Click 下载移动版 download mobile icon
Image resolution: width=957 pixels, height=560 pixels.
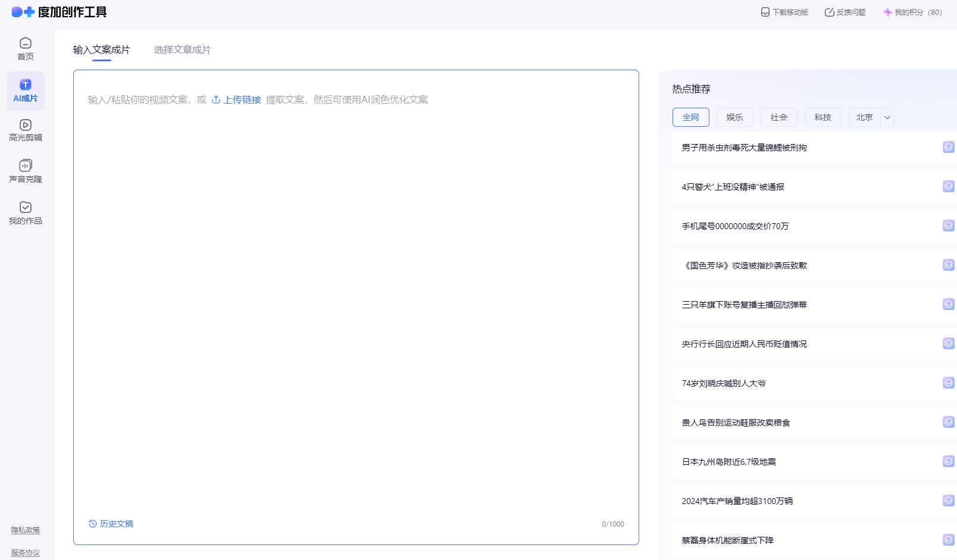click(765, 12)
